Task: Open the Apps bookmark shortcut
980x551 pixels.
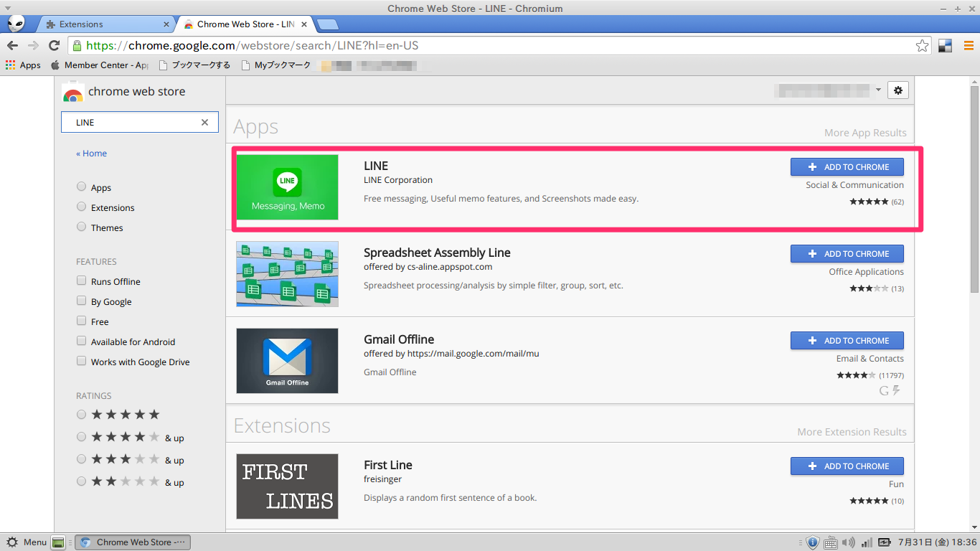Action: click(x=23, y=65)
